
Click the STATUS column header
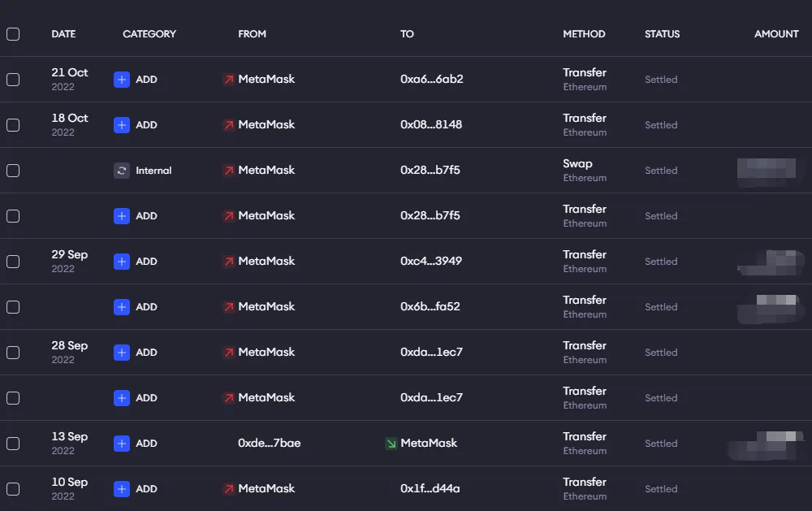click(x=662, y=34)
